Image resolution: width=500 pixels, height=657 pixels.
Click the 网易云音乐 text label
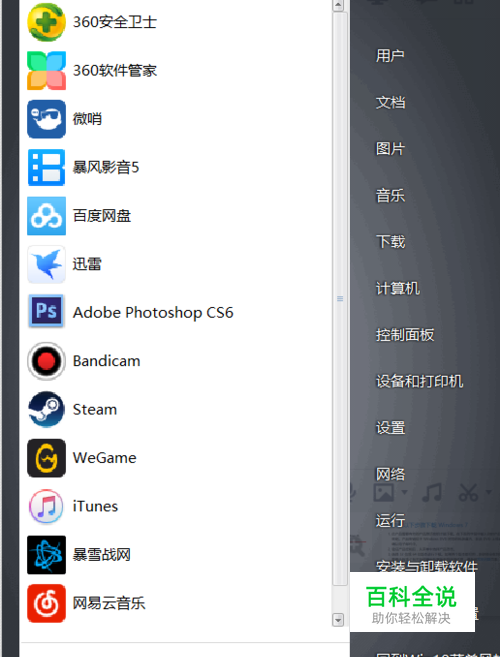[x=109, y=603]
